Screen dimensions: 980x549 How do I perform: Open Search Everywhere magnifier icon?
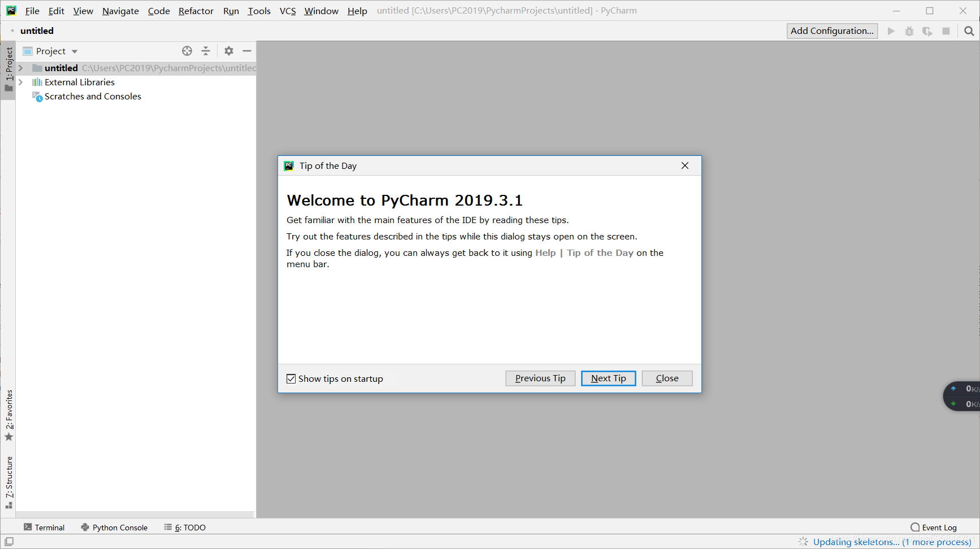(969, 31)
